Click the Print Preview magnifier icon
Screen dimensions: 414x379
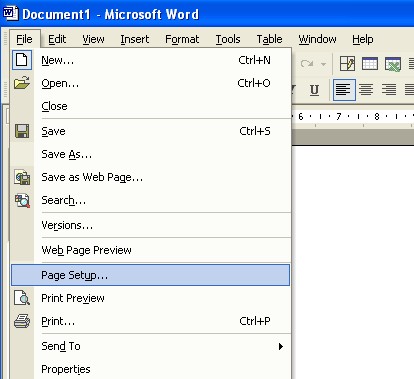coord(22,298)
